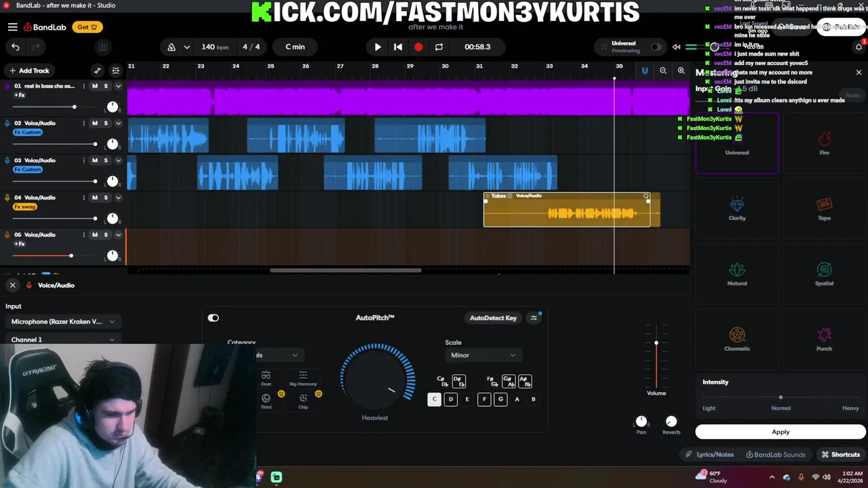Choose the Punch mastering preset
The image size is (868, 488).
(824, 340)
